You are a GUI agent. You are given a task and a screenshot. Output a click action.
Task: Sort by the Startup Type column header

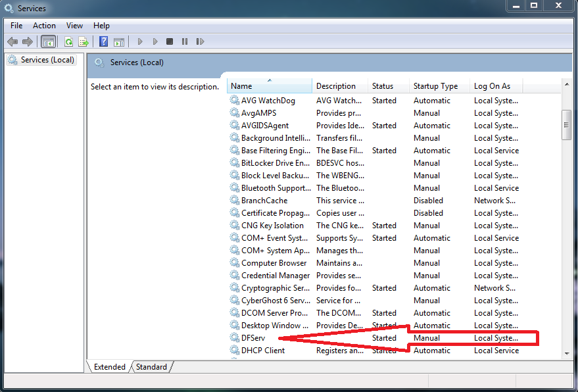pyautogui.click(x=439, y=86)
